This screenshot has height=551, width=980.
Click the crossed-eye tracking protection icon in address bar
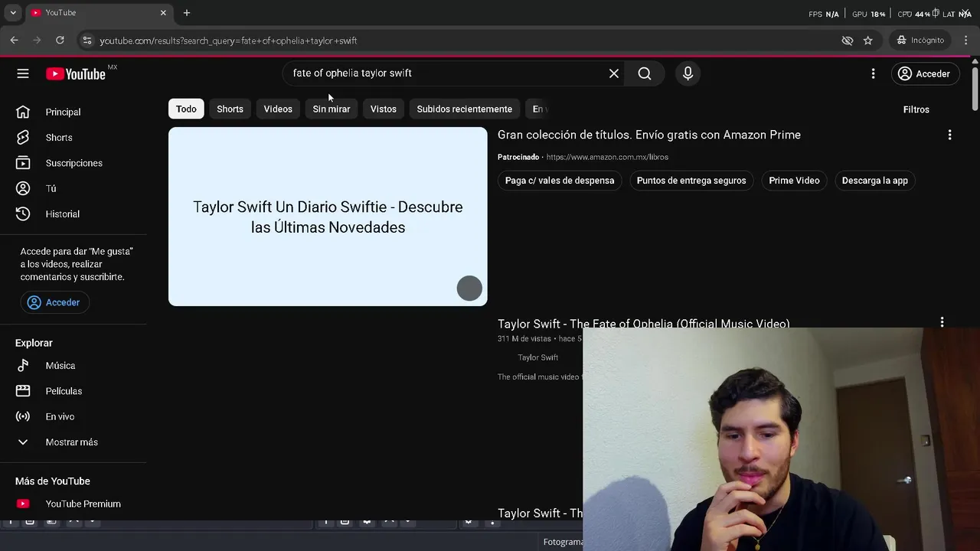tap(847, 41)
